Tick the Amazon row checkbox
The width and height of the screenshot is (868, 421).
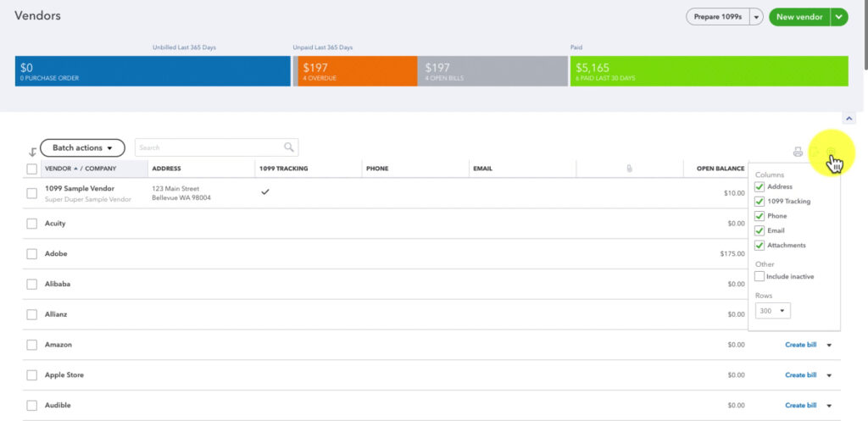32,345
